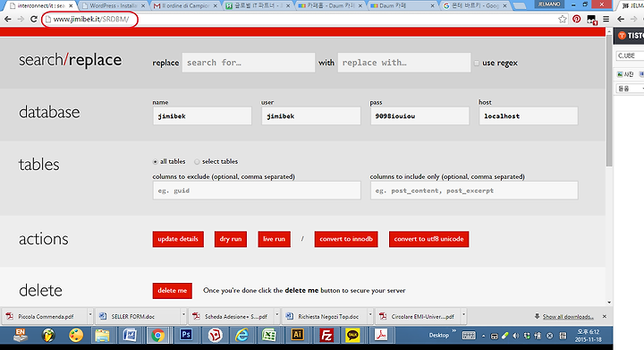Switch to the last Daum tab

click(402, 5)
